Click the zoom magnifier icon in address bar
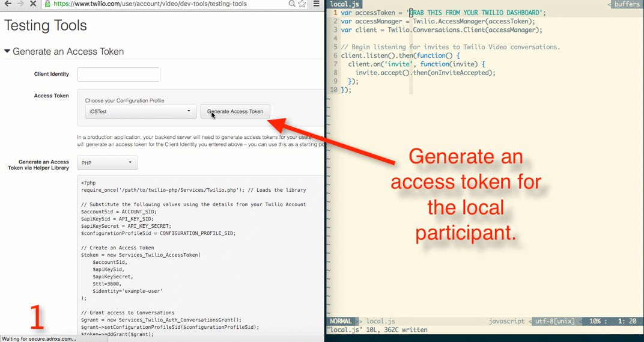This screenshot has height=342, width=644. click(291, 4)
